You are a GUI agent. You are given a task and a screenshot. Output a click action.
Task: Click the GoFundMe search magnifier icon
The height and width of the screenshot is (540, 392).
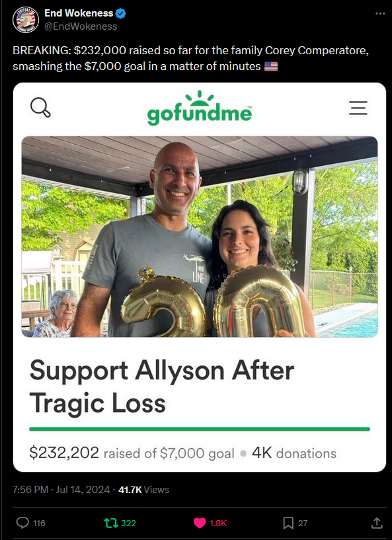point(40,108)
